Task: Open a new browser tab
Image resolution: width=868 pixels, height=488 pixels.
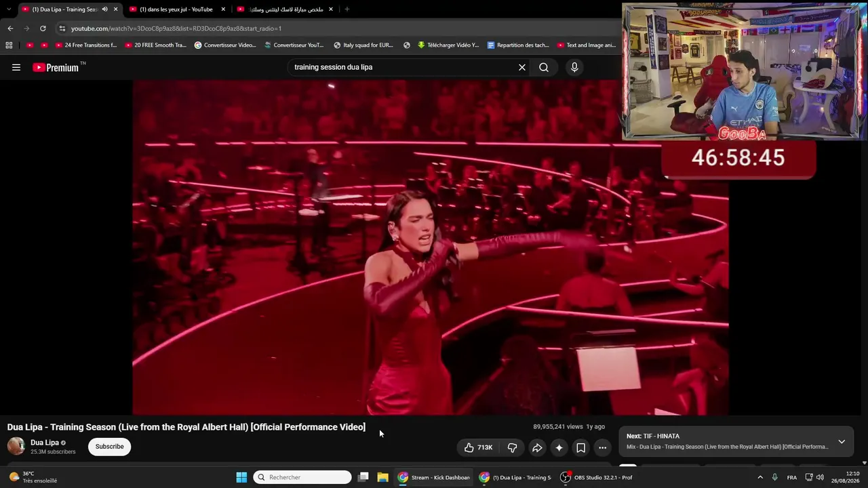Action: [x=347, y=9]
